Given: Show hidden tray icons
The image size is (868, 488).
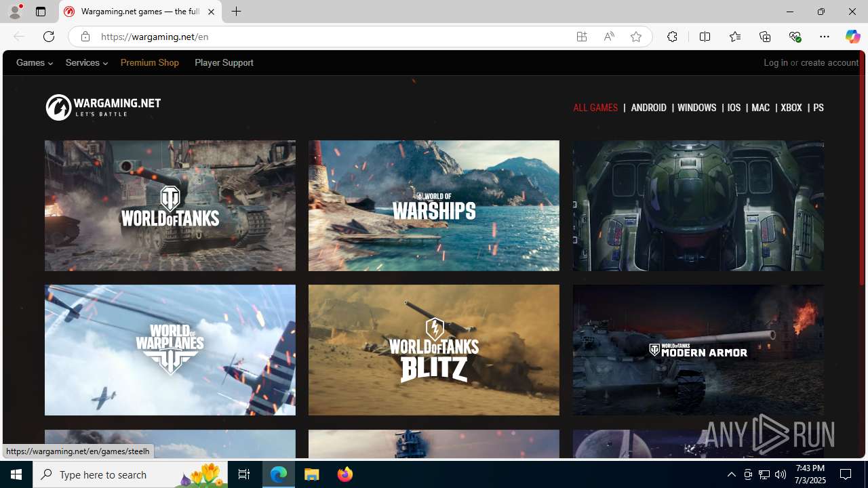Looking at the screenshot, I should point(731,474).
